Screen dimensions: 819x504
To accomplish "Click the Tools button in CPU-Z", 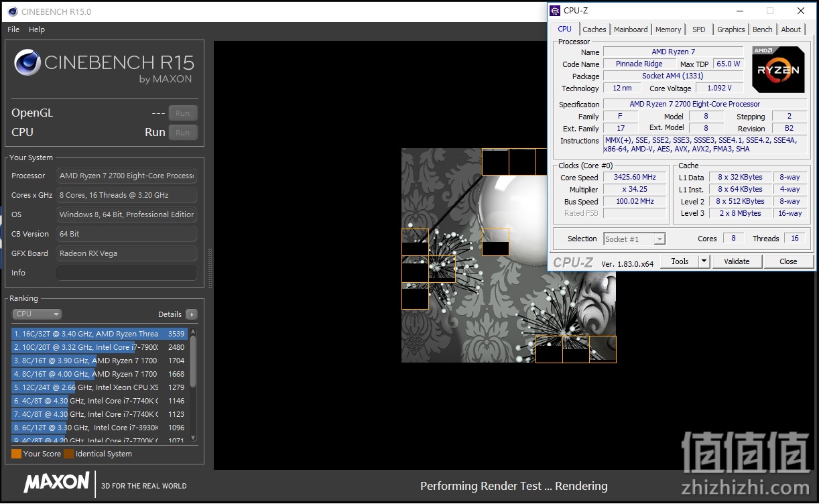I will tap(680, 261).
